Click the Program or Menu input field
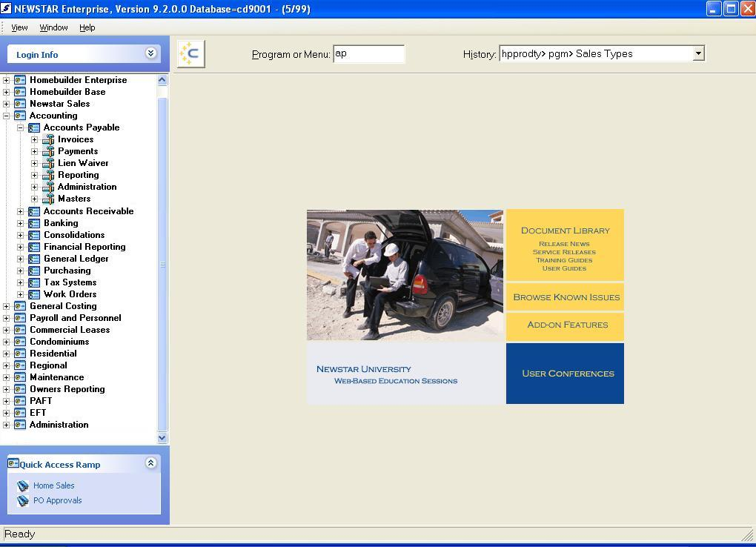 click(x=369, y=53)
